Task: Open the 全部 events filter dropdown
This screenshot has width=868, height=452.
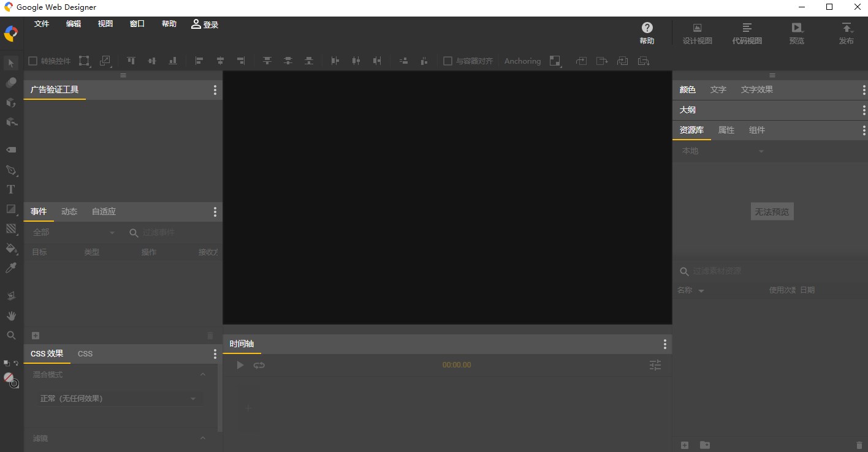Action: pyautogui.click(x=74, y=233)
